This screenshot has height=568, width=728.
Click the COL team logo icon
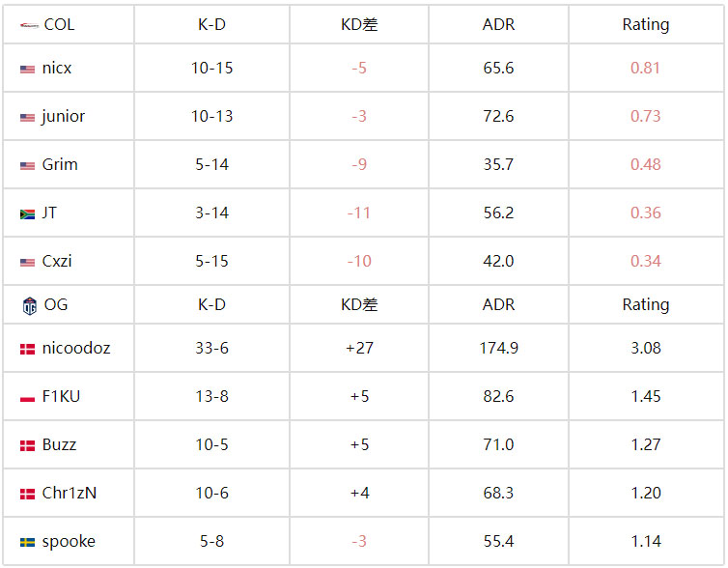pos(29,25)
